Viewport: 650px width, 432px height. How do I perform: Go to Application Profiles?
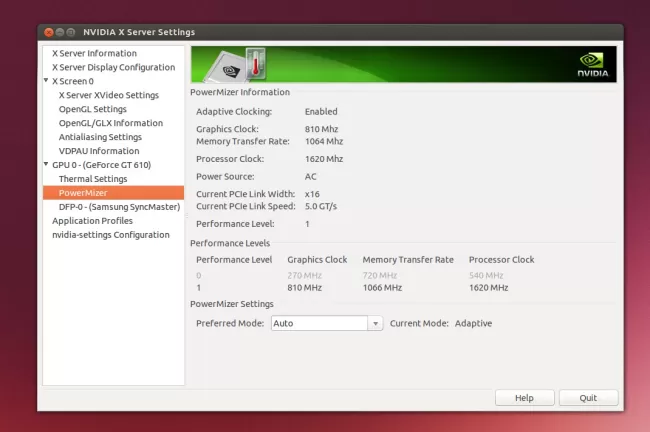92,221
